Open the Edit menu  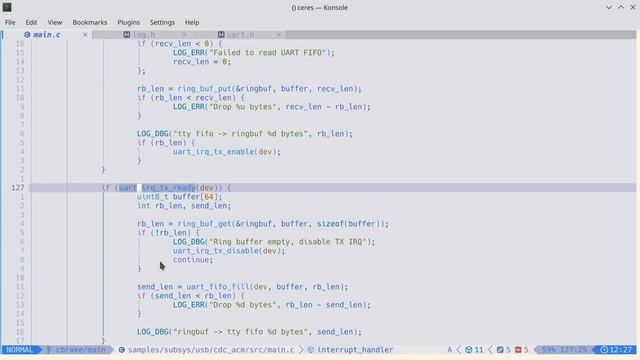(31, 22)
